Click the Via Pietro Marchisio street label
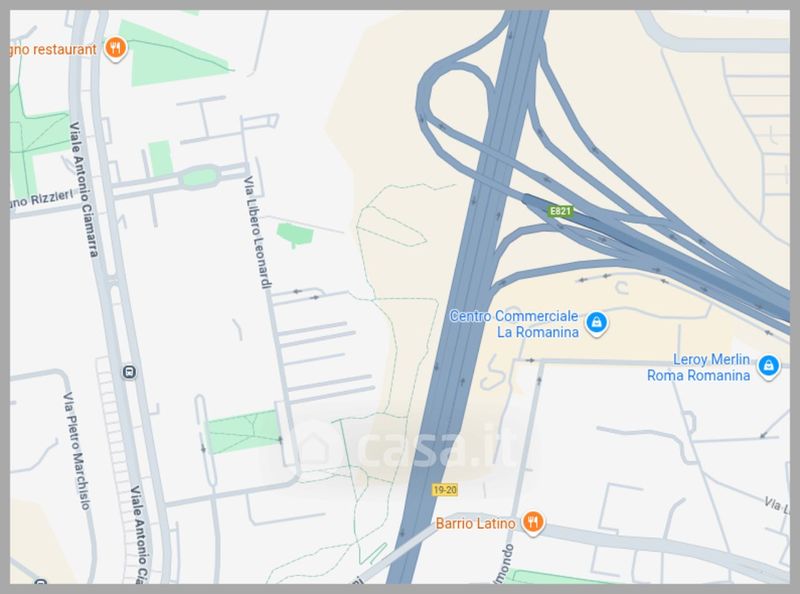This screenshot has width=800, height=594. click(x=77, y=450)
